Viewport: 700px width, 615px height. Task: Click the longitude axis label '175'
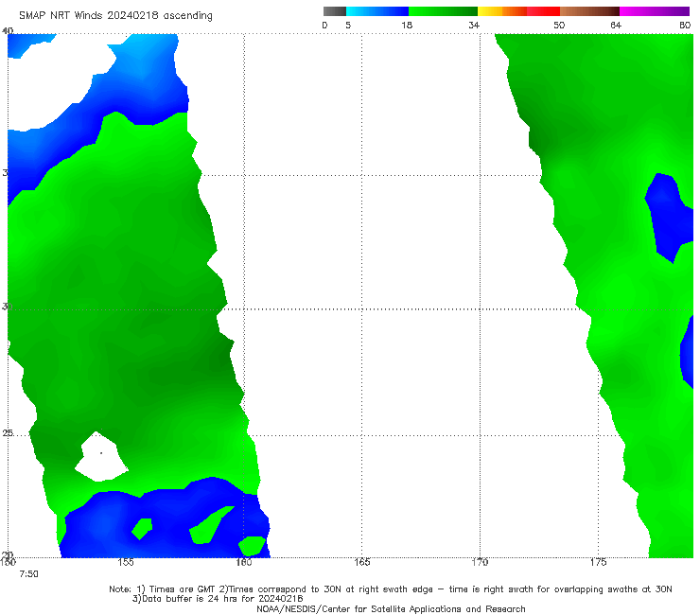pos(598,562)
